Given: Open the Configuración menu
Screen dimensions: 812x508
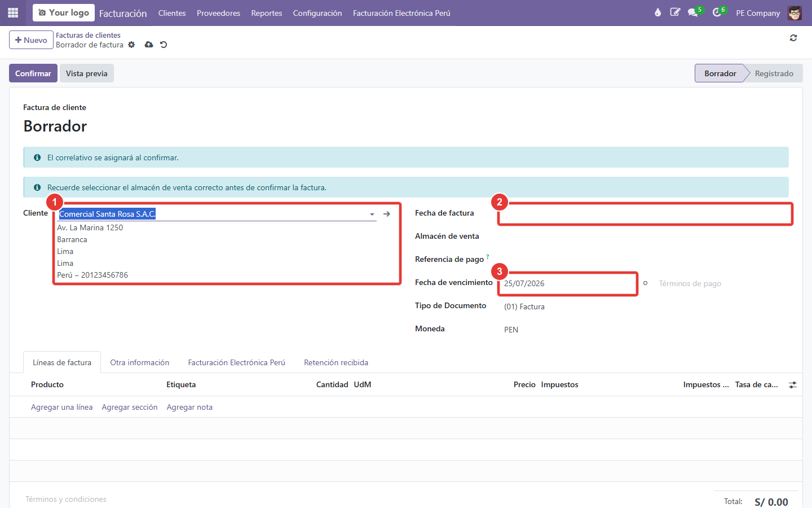Looking at the screenshot, I should point(317,13).
